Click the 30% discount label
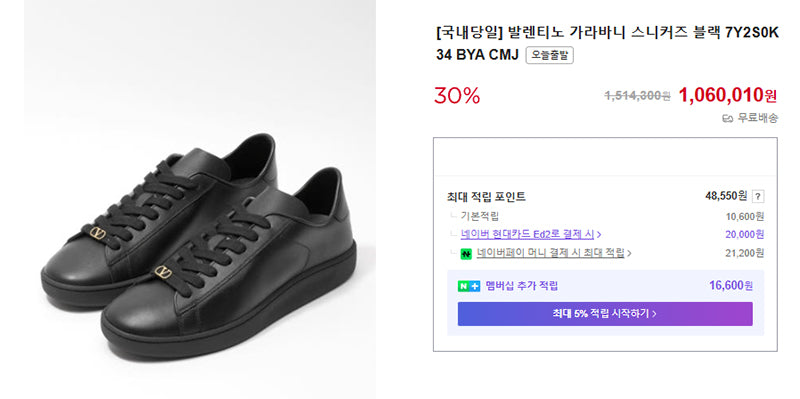 pos(457,95)
